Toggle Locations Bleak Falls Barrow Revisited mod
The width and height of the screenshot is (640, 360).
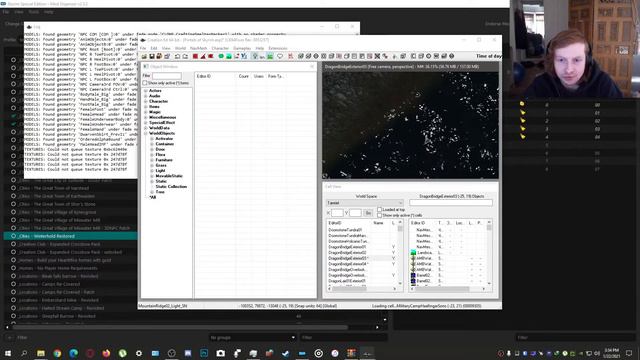[x=13, y=276]
